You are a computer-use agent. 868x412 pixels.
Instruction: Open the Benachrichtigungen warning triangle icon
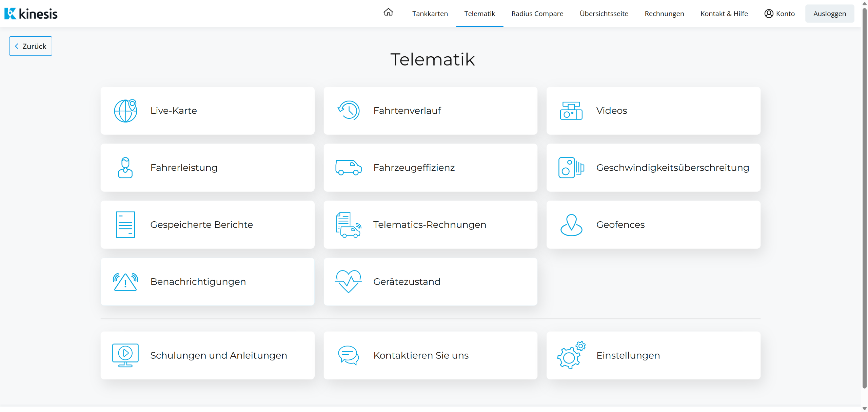(x=125, y=282)
